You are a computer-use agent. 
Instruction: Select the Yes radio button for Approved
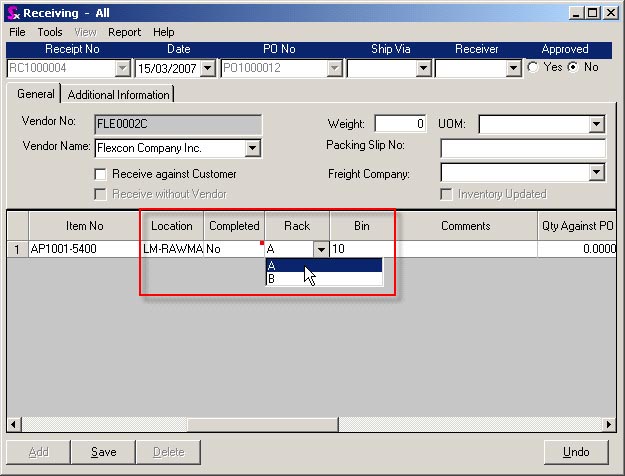533,68
